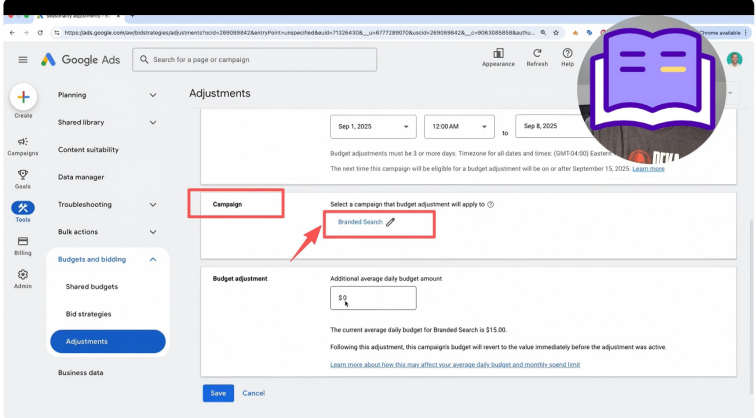The height and width of the screenshot is (418, 756).
Task: Open Content suitability page
Action: pyautogui.click(x=88, y=150)
